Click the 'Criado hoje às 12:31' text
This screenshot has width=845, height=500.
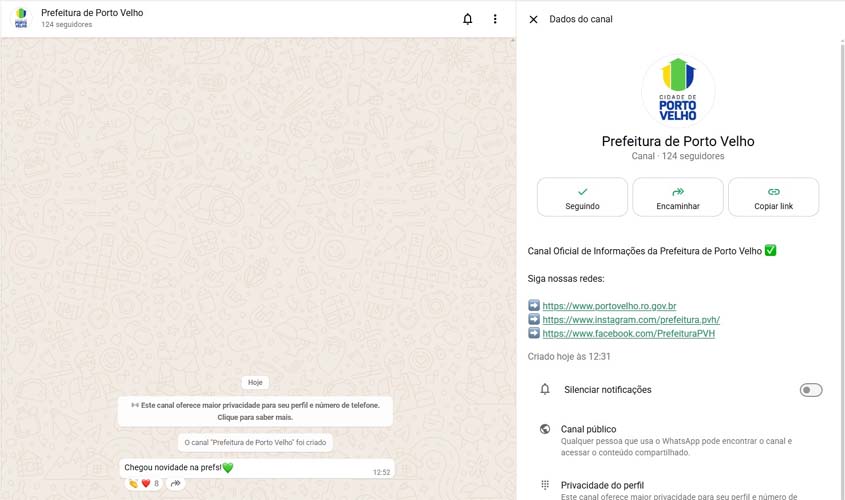coord(569,356)
